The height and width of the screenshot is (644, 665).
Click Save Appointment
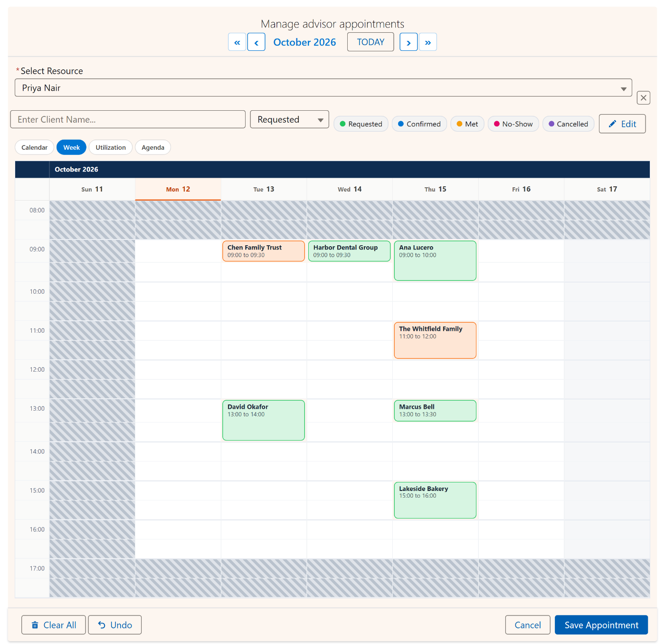click(x=601, y=625)
